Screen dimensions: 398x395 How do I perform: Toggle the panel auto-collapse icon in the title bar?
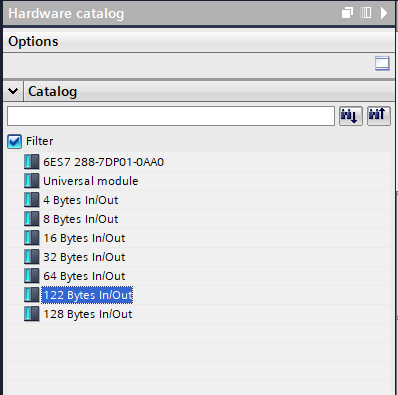point(366,13)
